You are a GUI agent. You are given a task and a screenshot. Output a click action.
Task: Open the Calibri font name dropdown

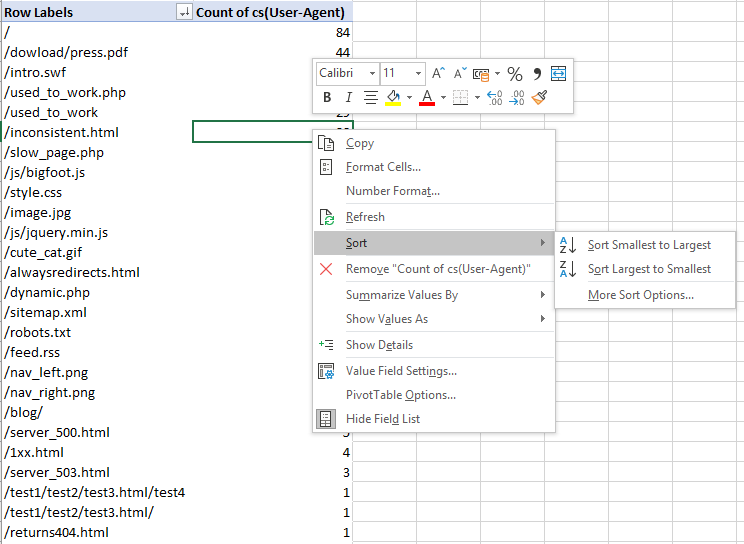coord(373,74)
